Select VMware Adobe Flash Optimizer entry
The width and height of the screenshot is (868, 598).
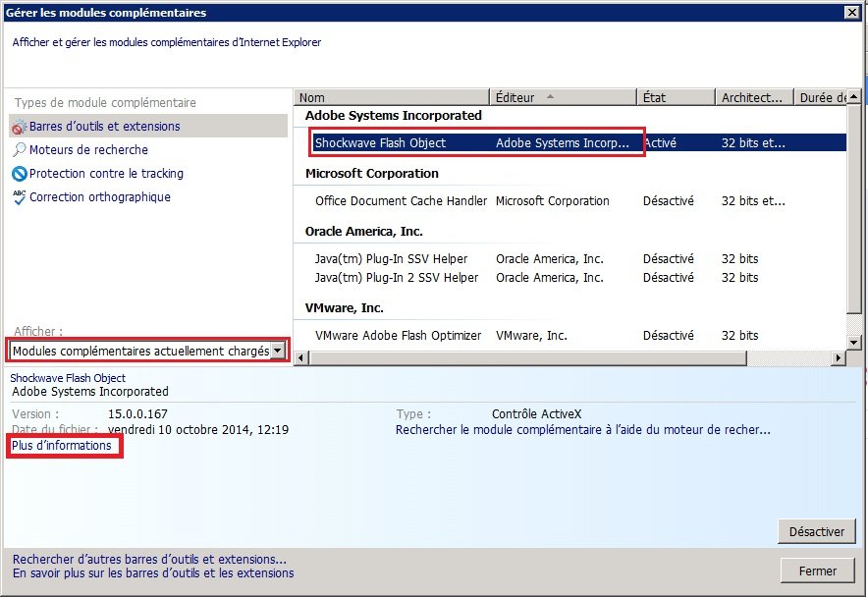[398, 336]
